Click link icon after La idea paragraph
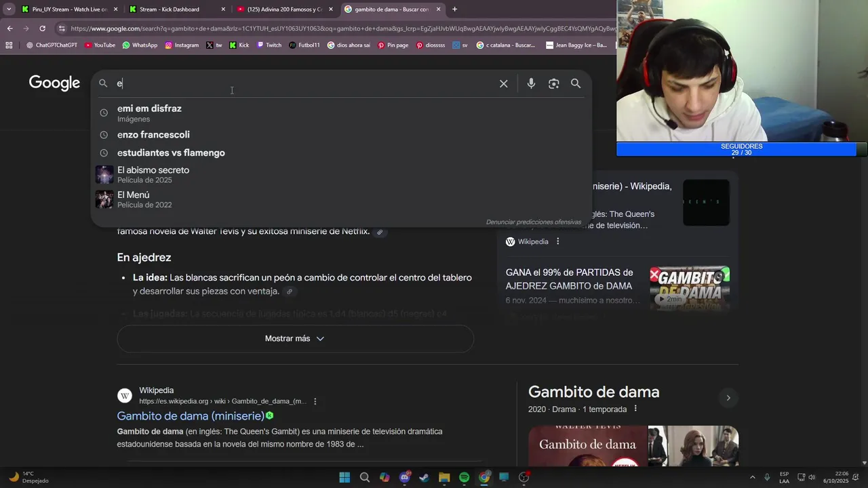 click(x=290, y=291)
